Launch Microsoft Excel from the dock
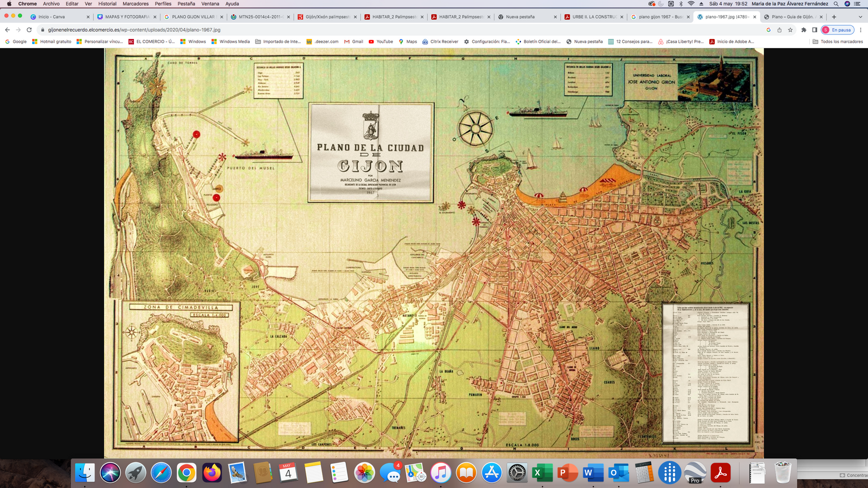 point(542,473)
